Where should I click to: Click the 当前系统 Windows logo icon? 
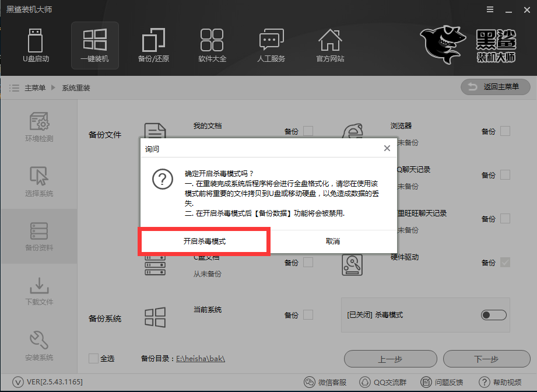coord(155,317)
